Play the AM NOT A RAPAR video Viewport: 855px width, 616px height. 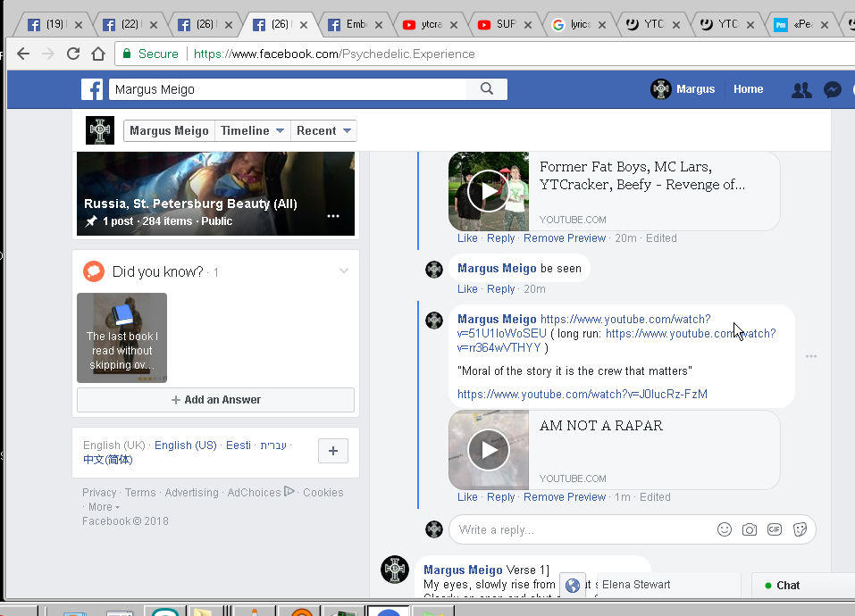pyautogui.click(x=489, y=450)
